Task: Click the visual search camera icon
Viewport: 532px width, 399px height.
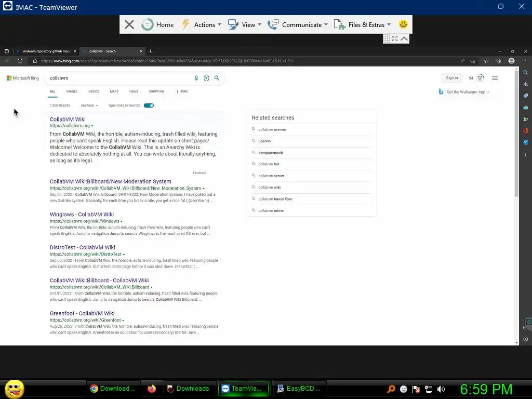Action: click(x=206, y=78)
